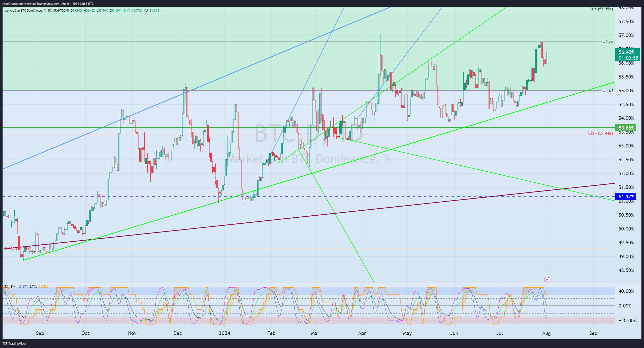Screen dimensions: 644x348
Task: Click the high value 'H56.40%' in legend
Action: point(89,11)
